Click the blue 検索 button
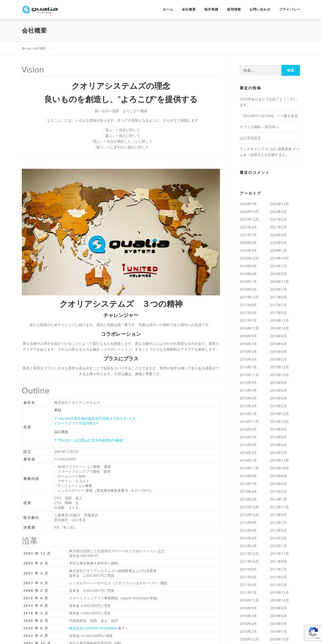This screenshot has height=644, width=322. coord(290,70)
